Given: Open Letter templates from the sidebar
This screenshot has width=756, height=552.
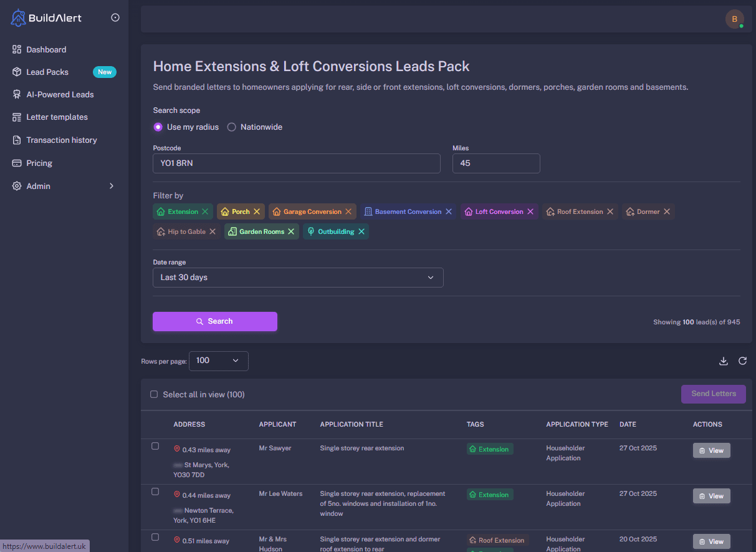Looking at the screenshot, I should 16,117.
